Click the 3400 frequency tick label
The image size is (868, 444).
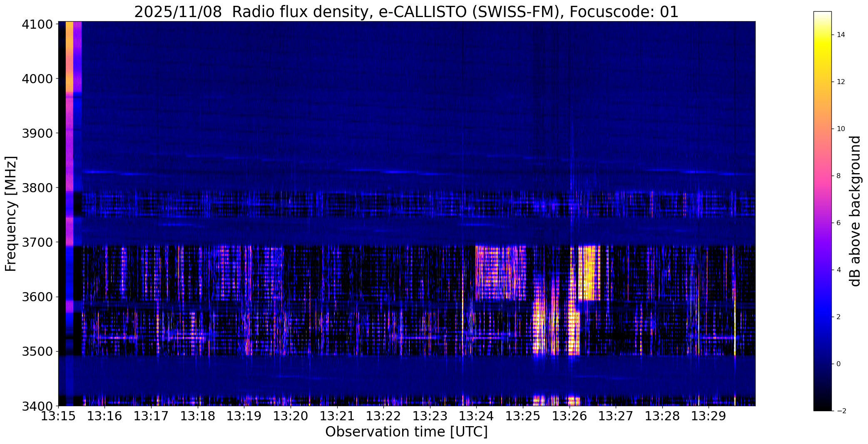(x=37, y=406)
